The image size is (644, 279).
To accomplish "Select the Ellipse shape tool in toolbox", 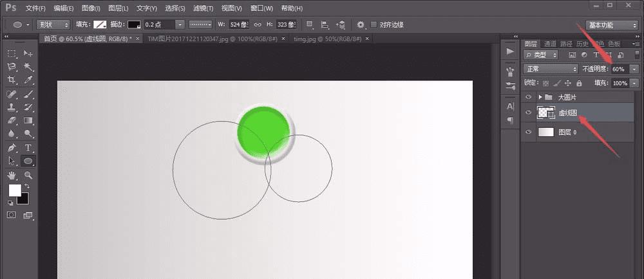I will [28, 161].
